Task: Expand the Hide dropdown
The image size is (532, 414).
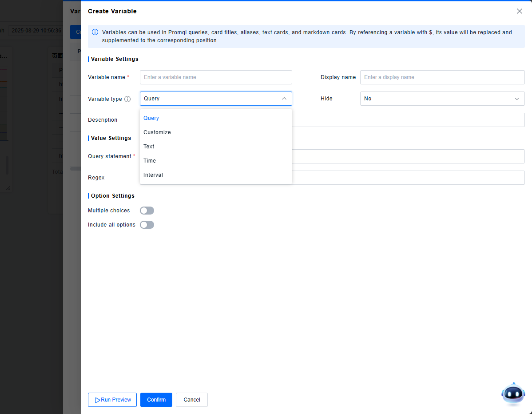Action: click(442, 99)
